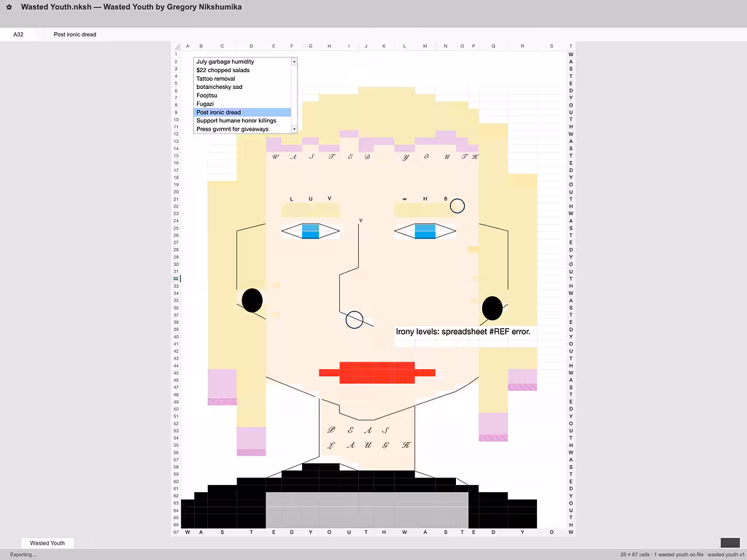Click the blue iris cell of the right eye
Screen dimensions: 747x560
click(425, 231)
